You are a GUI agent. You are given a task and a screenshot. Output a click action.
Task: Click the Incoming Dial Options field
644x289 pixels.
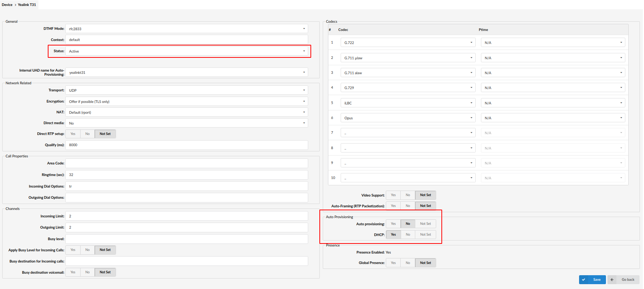pyautogui.click(x=187, y=186)
